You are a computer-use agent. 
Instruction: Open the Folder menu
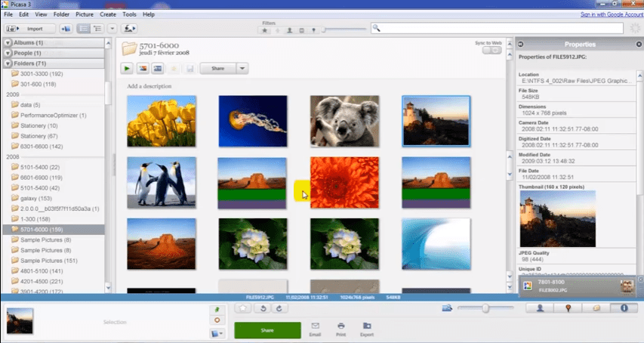61,14
